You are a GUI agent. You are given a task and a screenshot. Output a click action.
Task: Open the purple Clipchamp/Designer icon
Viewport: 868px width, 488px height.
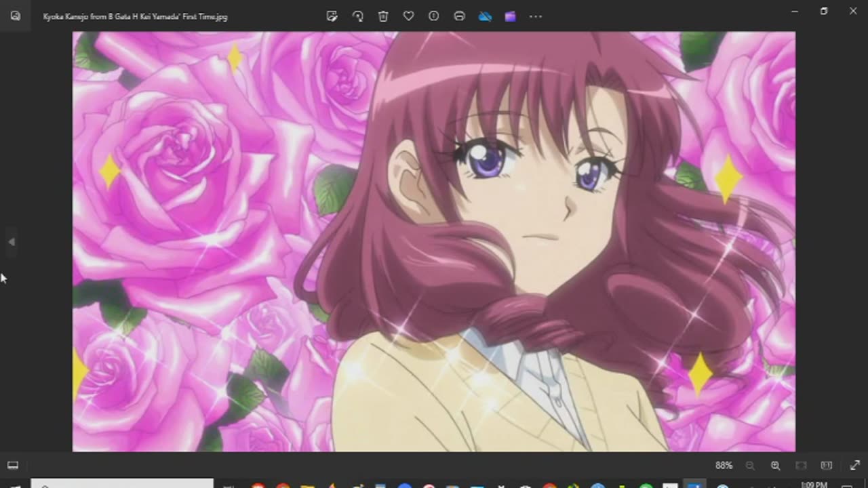tap(510, 16)
